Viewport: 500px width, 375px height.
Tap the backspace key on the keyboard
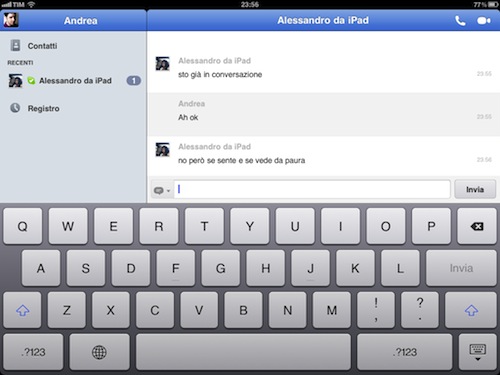tap(477, 226)
